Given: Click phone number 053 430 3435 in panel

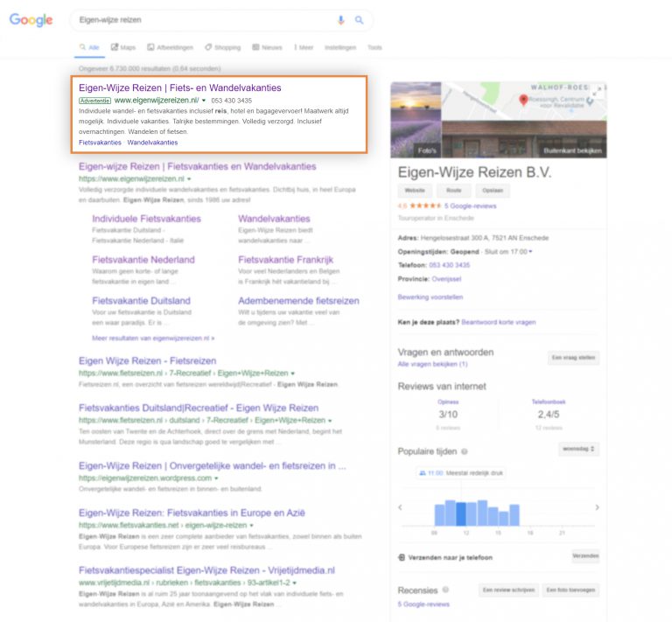Looking at the screenshot, I should tap(449, 265).
